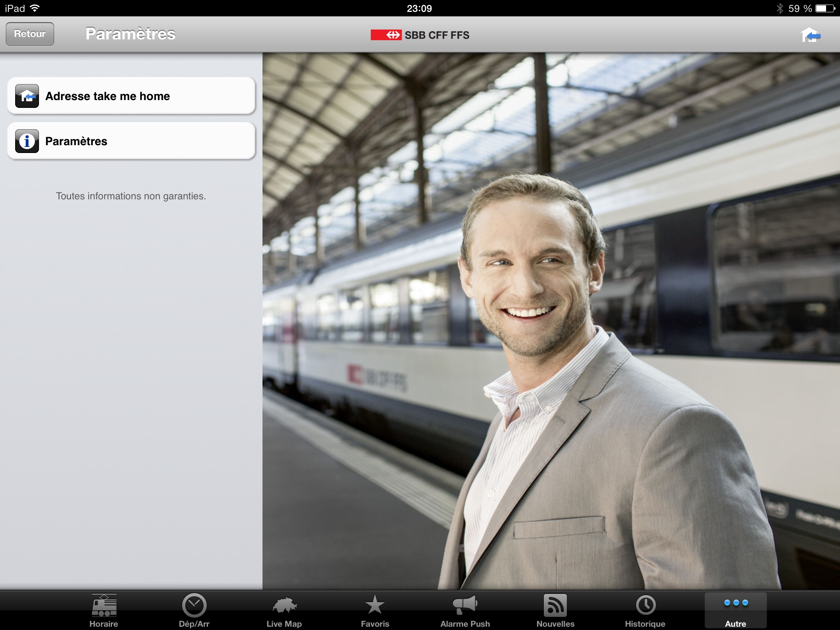The height and width of the screenshot is (630, 840).
Task: Tap the station photo of man
Action: (x=551, y=321)
